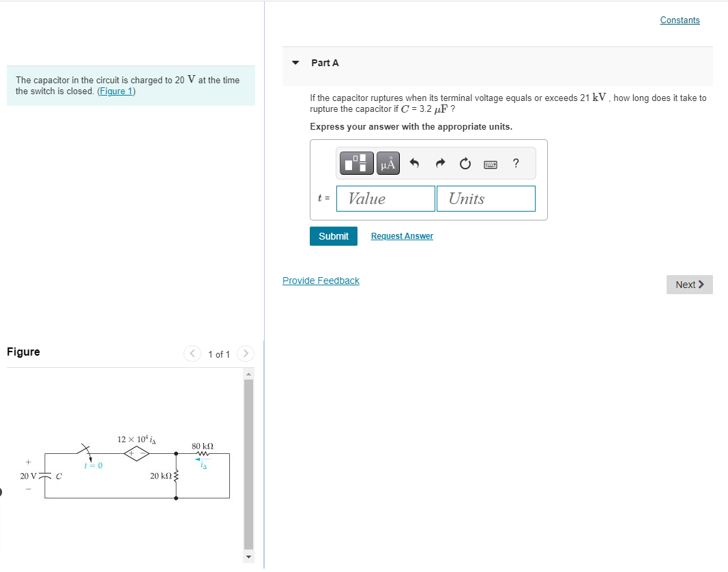
Task: Select the equation templates icon
Action: (x=355, y=163)
